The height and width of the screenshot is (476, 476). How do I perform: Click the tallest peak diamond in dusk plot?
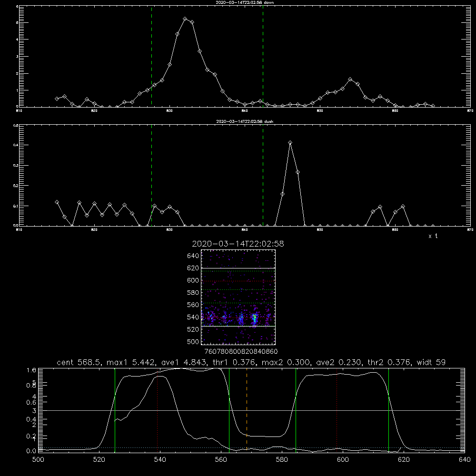pos(290,143)
